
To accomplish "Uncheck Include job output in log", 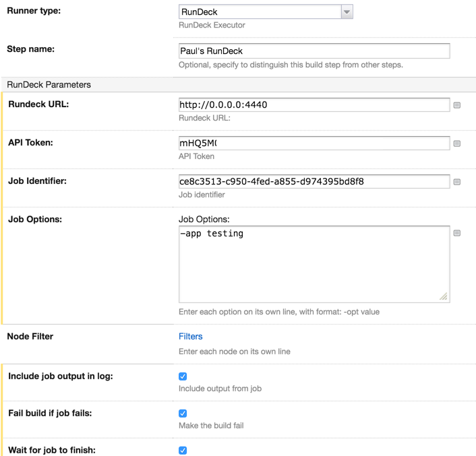I will 183,377.
